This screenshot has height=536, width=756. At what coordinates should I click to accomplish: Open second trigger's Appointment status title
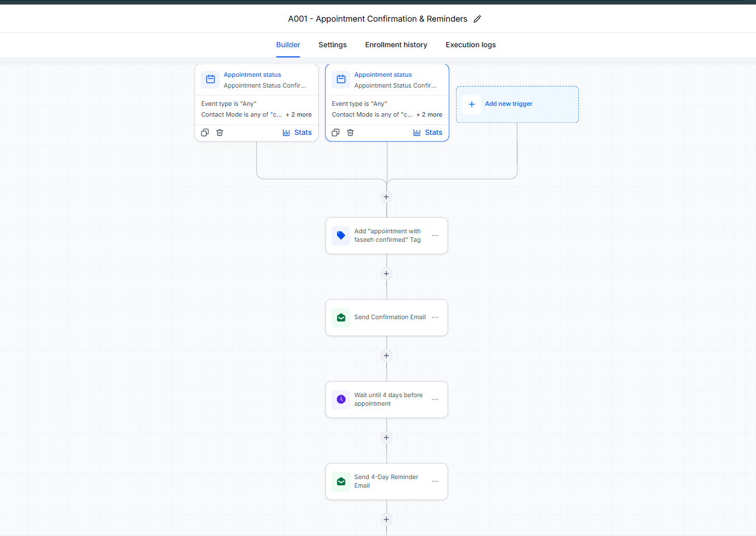383,75
